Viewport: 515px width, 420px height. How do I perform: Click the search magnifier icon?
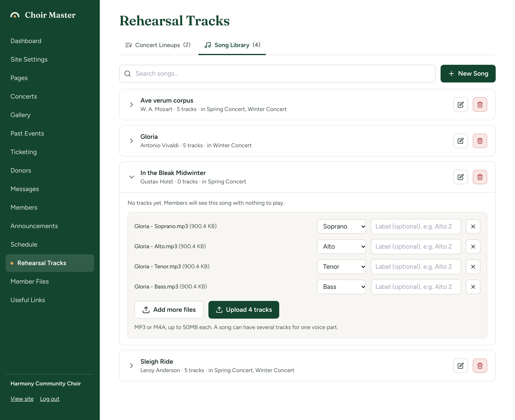128,74
